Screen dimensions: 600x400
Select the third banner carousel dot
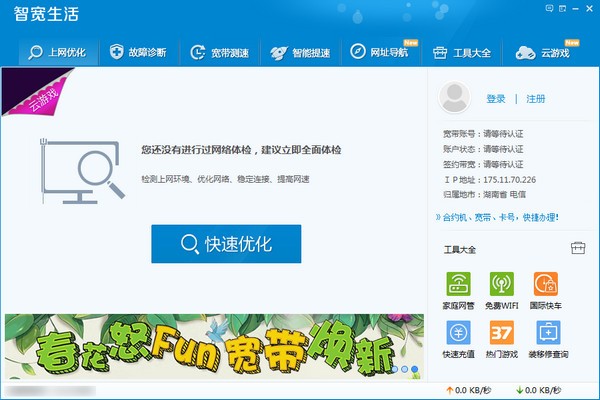[x=414, y=369]
